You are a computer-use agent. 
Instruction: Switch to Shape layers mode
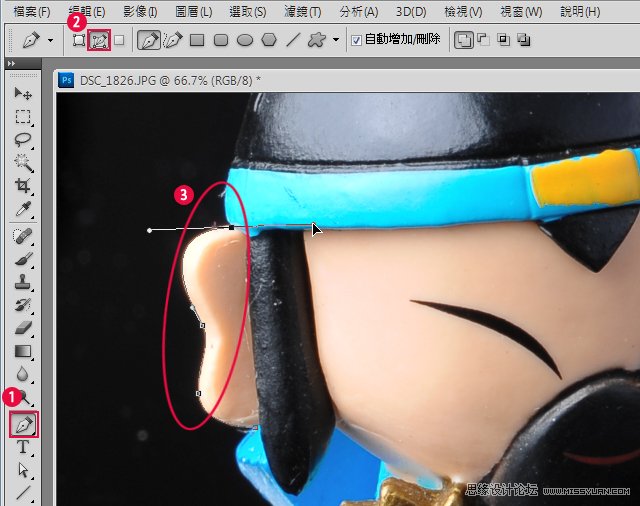point(79,40)
